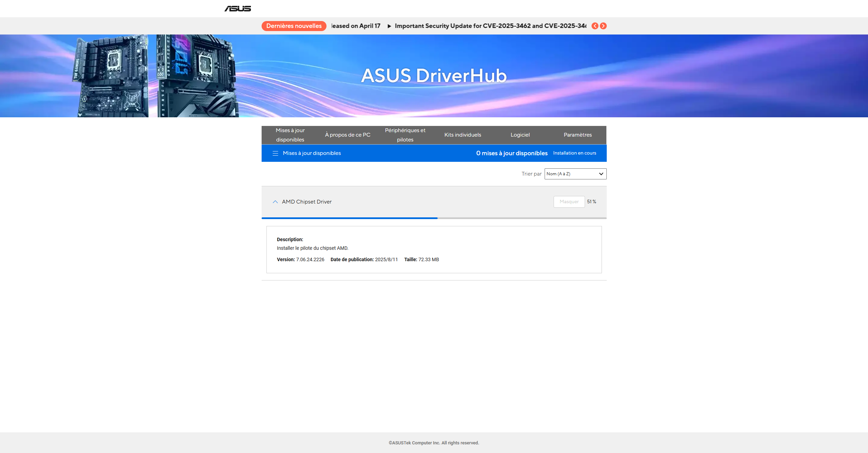The image size is (868, 453).
Task: Go to Périphériques et pilotes tab
Action: click(x=405, y=135)
